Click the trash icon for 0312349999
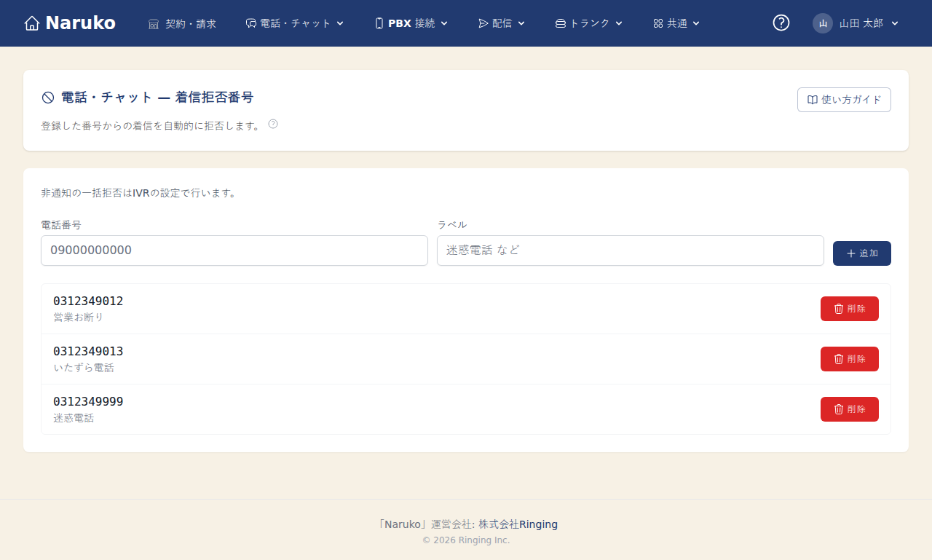 (x=839, y=409)
